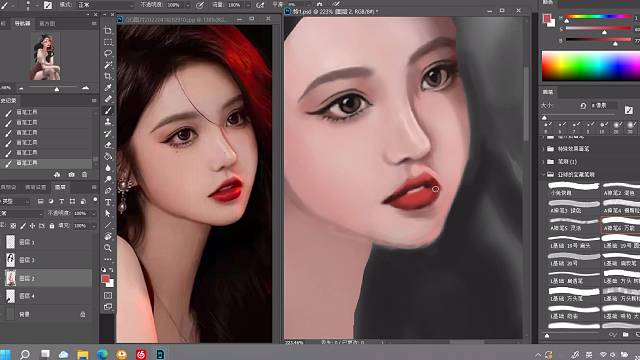Select the Line tool
The image size is (640, 360).
tap(108, 225)
